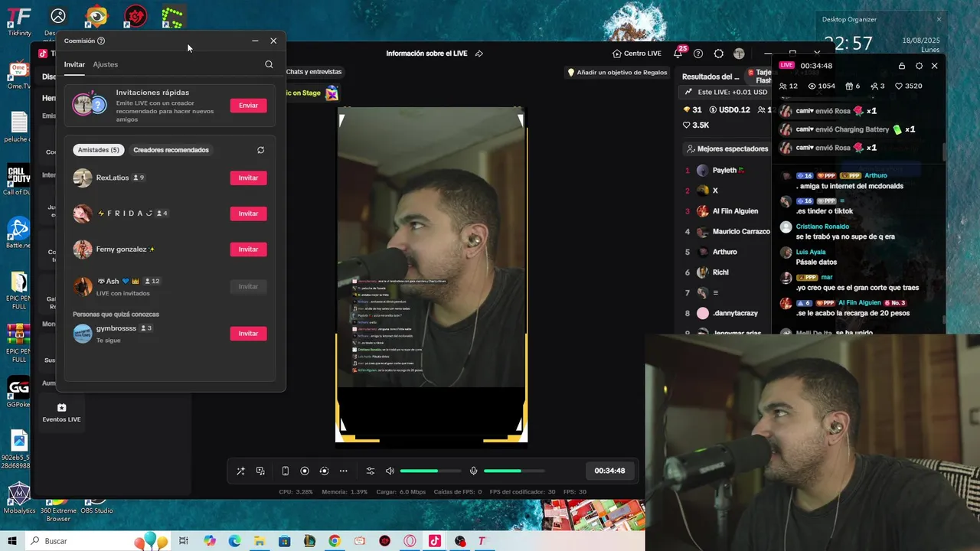Open the effects magic wand tool
The image size is (980, 551).
coord(240,471)
